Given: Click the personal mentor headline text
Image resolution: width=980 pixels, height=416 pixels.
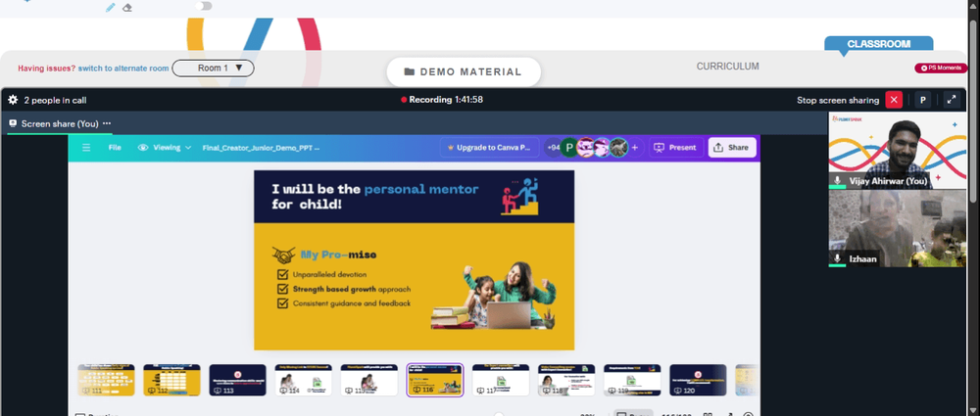Looking at the screenshot, I should 421,189.
